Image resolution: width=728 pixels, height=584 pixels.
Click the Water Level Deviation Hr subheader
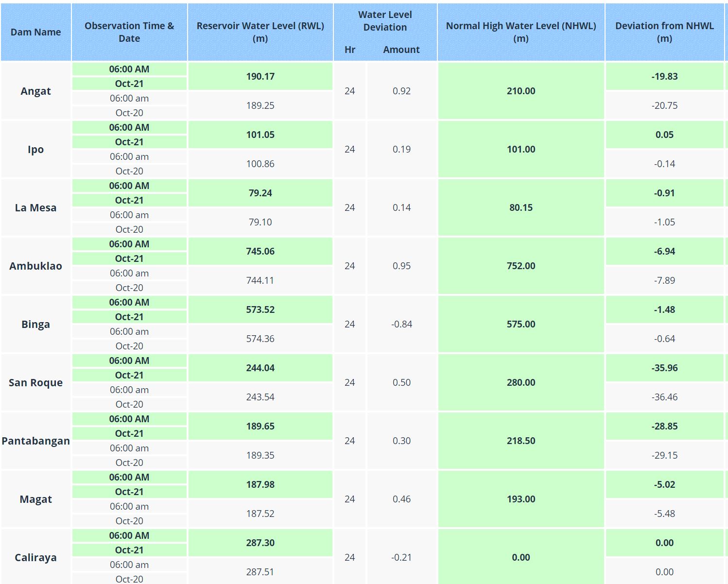click(x=350, y=50)
